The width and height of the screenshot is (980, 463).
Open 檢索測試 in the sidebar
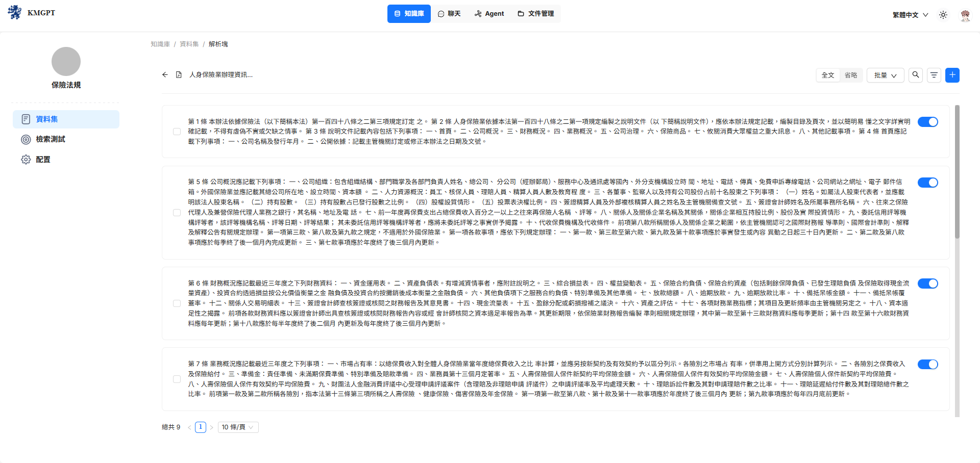tap(50, 139)
